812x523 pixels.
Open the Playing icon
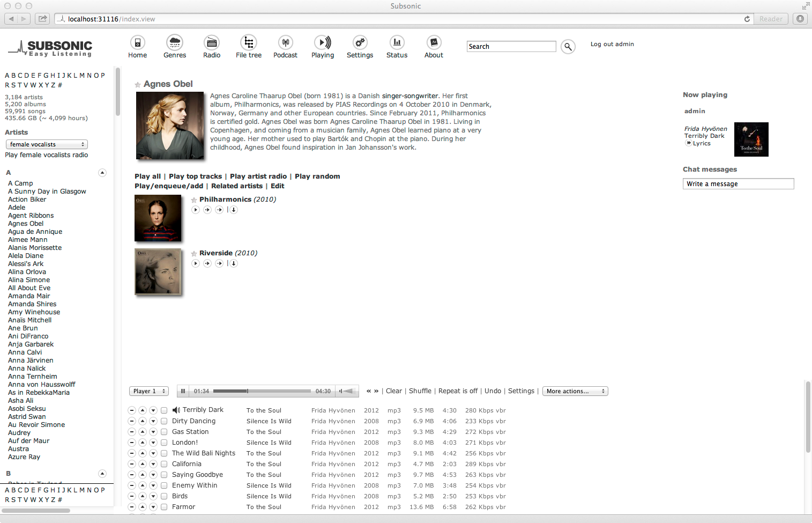pyautogui.click(x=323, y=42)
